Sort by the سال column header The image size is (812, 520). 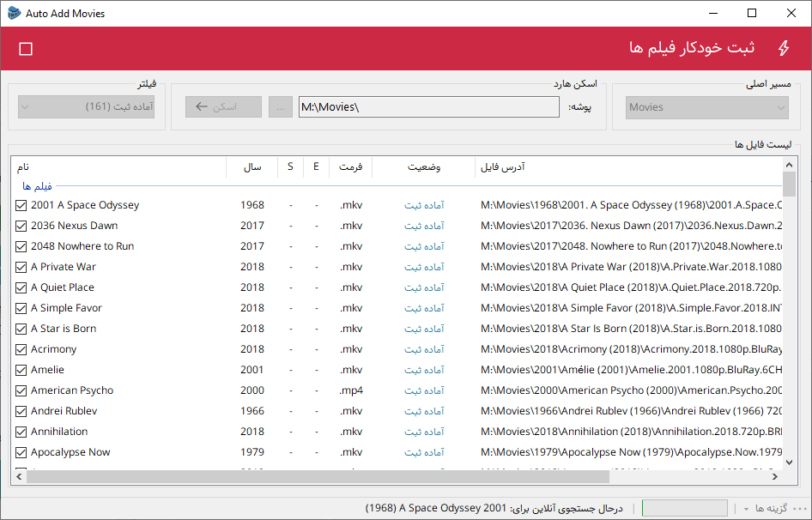pyautogui.click(x=252, y=166)
